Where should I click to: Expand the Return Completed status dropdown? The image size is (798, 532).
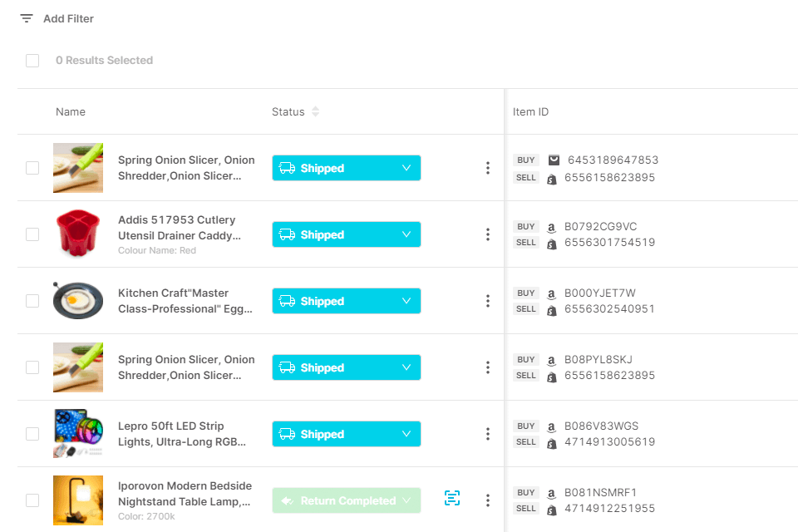coord(406,500)
